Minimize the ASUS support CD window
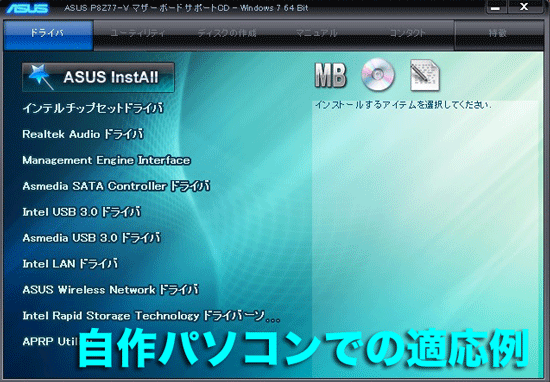The image size is (550, 382). 496,8
